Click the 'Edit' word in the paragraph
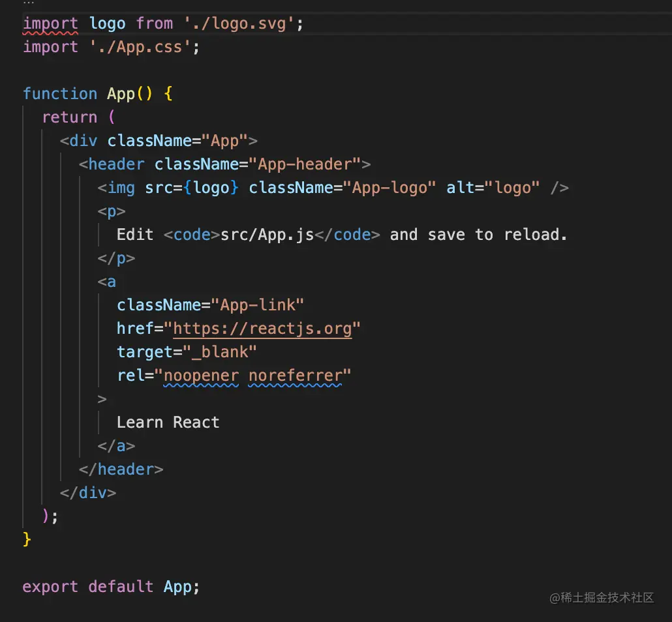 coord(135,235)
